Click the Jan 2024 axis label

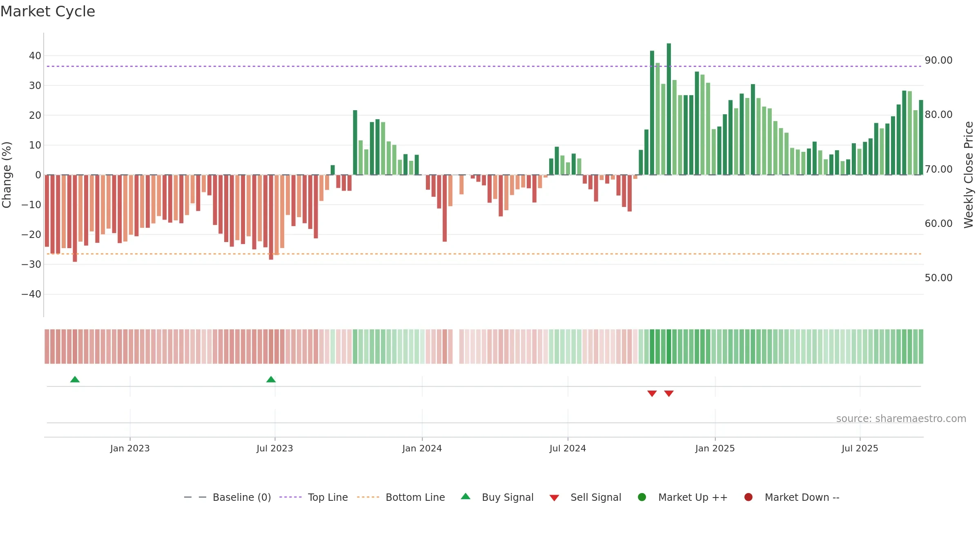pyautogui.click(x=422, y=449)
